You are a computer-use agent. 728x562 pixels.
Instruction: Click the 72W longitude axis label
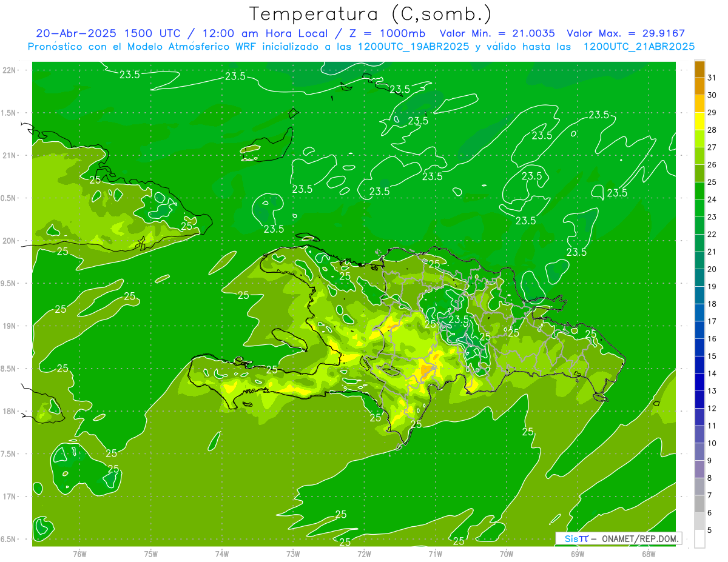pyautogui.click(x=364, y=554)
